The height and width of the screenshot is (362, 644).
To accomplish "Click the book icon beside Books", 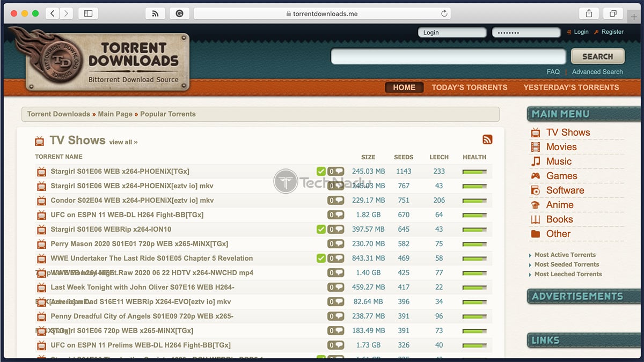I will [535, 219].
